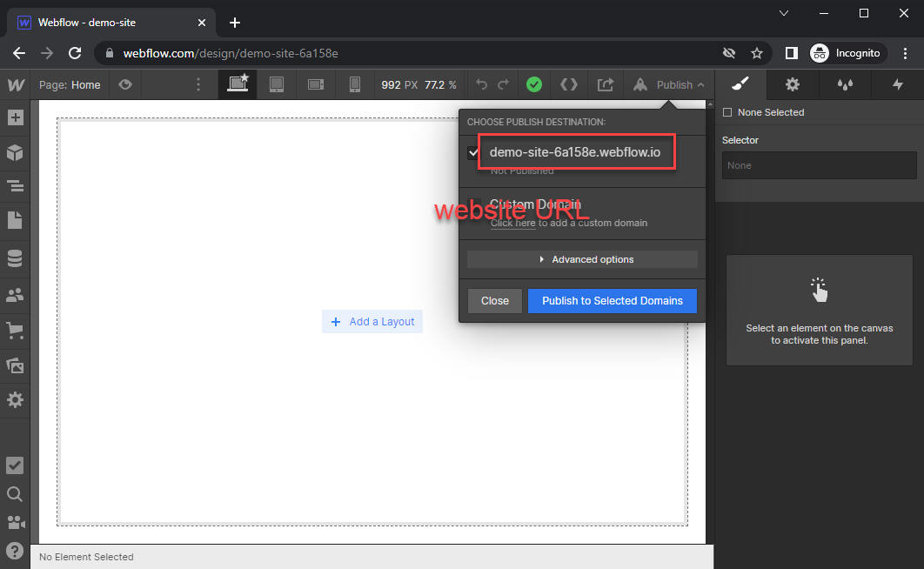
Task: Open the Add Elements panel
Action: click(16, 117)
